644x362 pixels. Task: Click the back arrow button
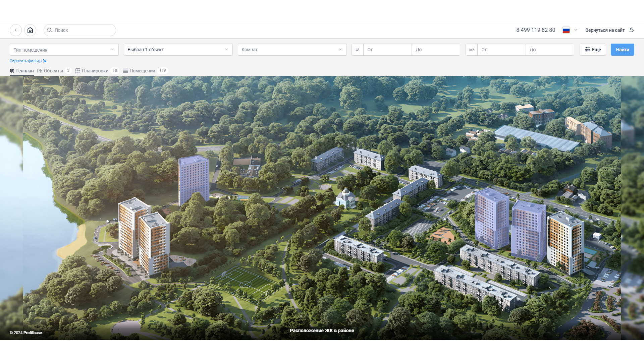[x=16, y=30]
